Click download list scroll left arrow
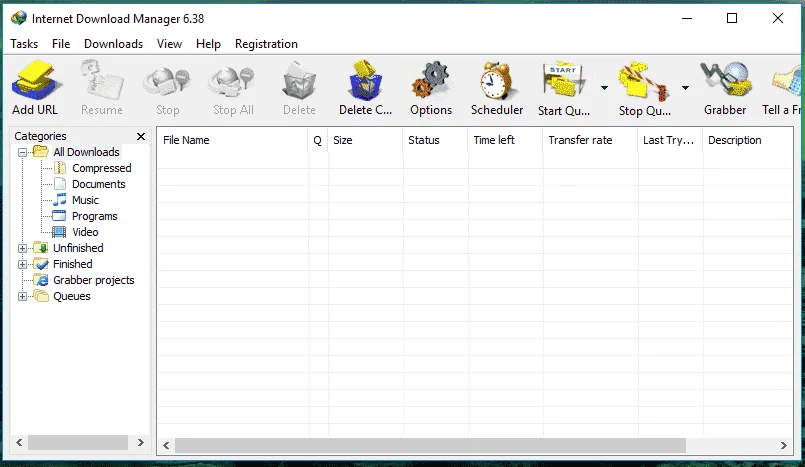805x467 pixels. [x=166, y=445]
